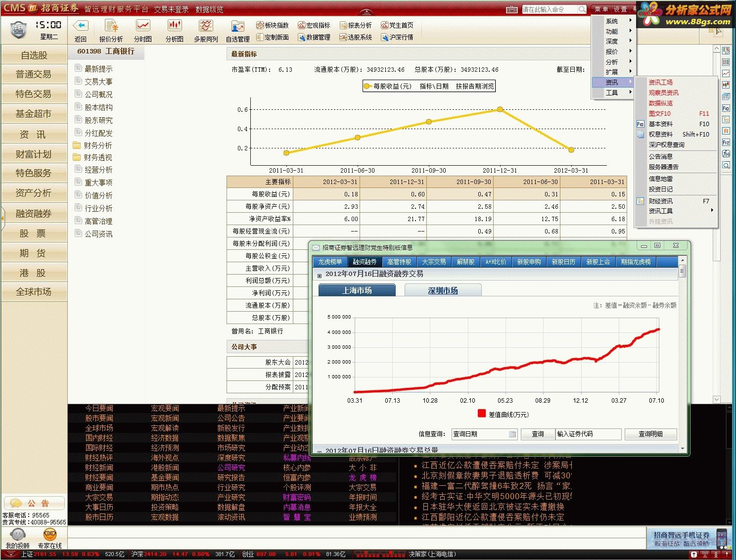Expand the 扩展 submenu
This screenshot has width=736, height=560.
click(612, 72)
